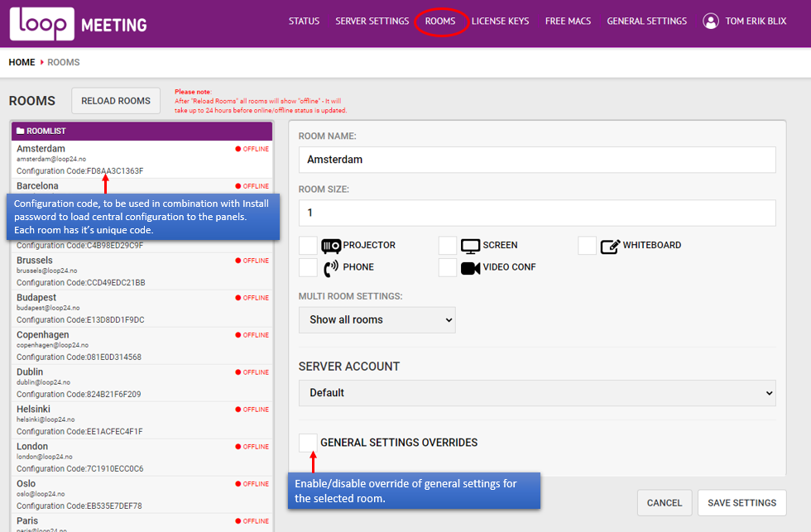
Task: Click the Room Name input field
Action: tap(536, 160)
